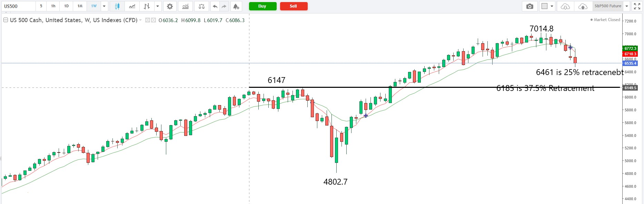Toggle series visibility eye in legend
The image size is (644, 204).
pos(148,20)
